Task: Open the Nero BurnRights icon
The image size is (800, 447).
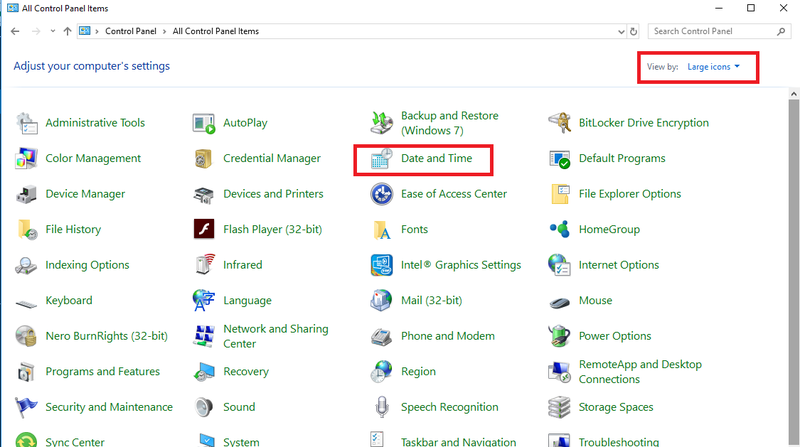Action: [x=26, y=336]
